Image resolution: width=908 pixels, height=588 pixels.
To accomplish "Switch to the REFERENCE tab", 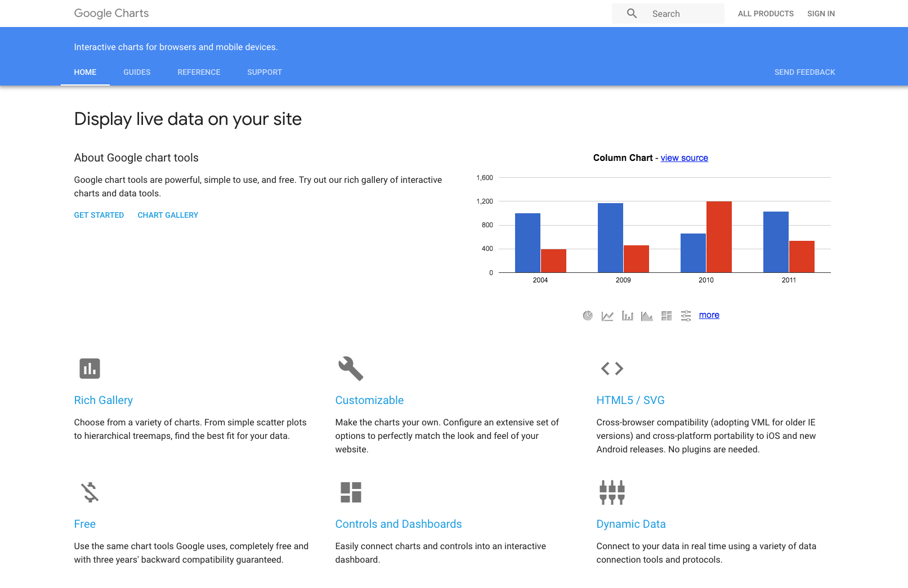I will pos(199,72).
